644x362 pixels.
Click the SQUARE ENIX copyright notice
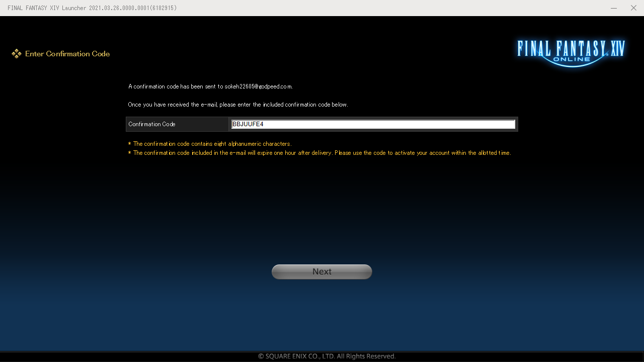click(327, 356)
